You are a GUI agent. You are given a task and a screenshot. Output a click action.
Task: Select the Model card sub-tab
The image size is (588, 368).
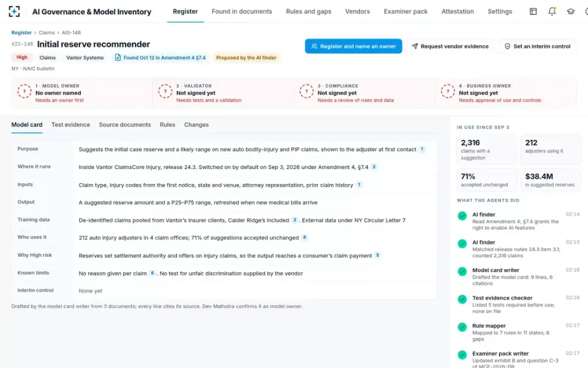click(27, 125)
